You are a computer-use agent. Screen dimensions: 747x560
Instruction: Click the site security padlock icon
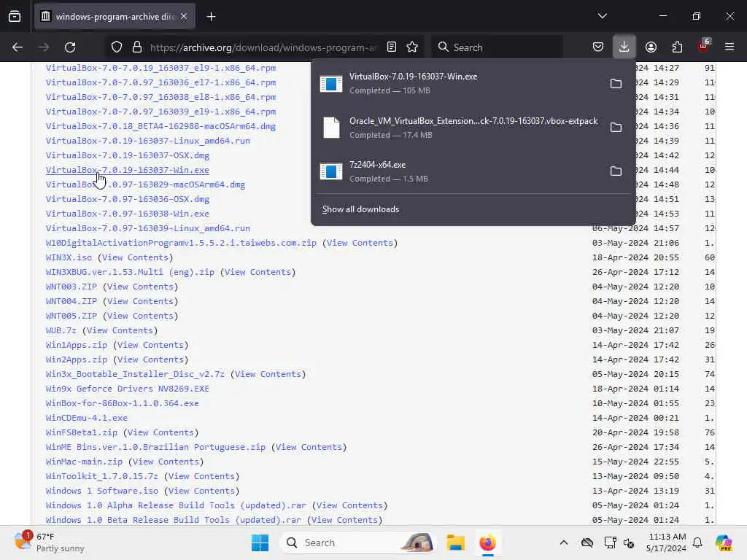pos(137,47)
